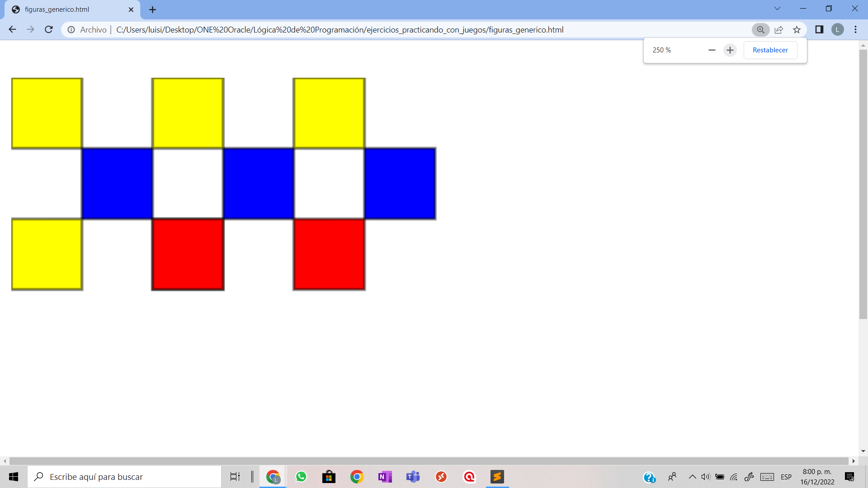The height and width of the screenshot is (488, 868).
Task: Decrease zoom with the minus button
Action: point(712,50)
